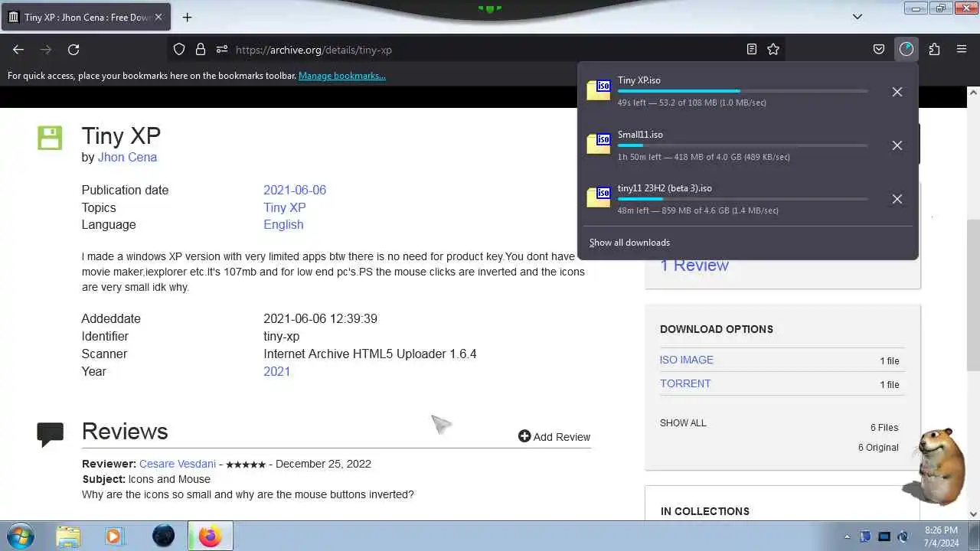Click SHOW ALL download files
Screen dimensions: 980x551
683,422
